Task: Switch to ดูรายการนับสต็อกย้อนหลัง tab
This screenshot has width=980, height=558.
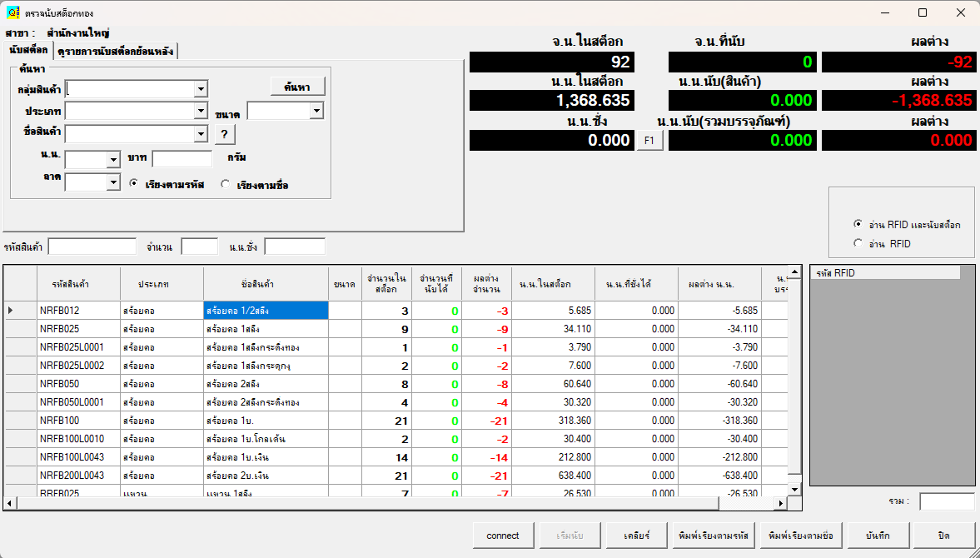Action: [x=115, y=52]
